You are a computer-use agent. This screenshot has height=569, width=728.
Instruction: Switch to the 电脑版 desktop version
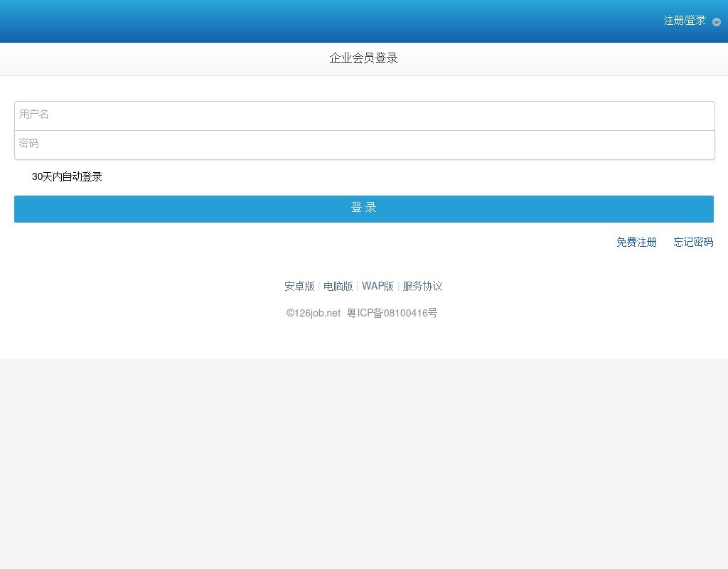[338, 286]
